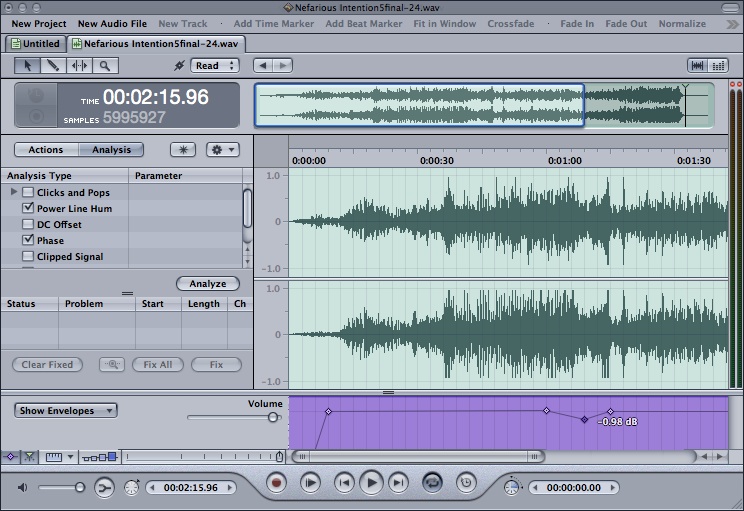
Task: Click New Audio File in toolbar
Action: (112, 24)
